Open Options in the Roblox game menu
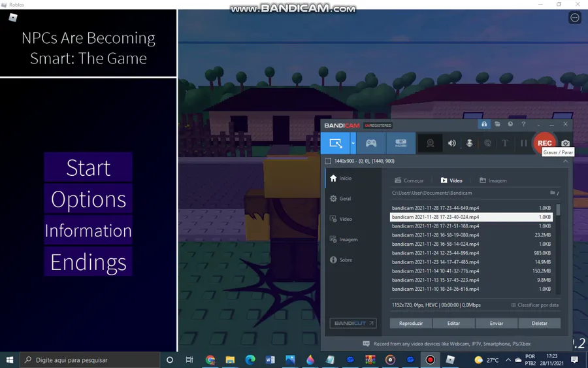 (x=88, y=199)
